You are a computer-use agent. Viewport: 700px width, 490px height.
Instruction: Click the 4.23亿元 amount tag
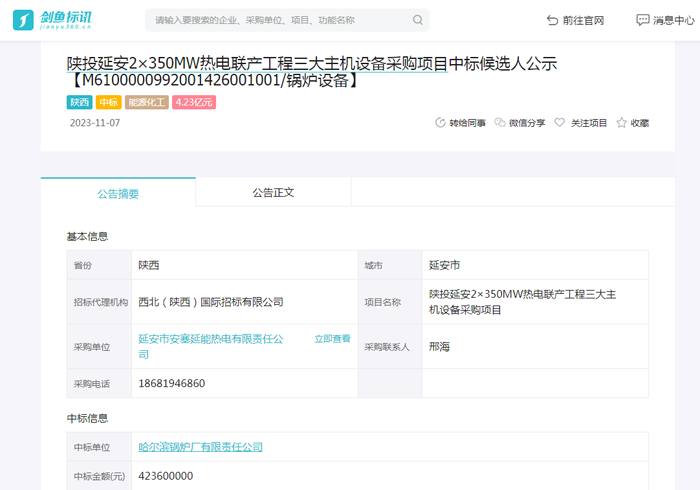coord(194,102)
